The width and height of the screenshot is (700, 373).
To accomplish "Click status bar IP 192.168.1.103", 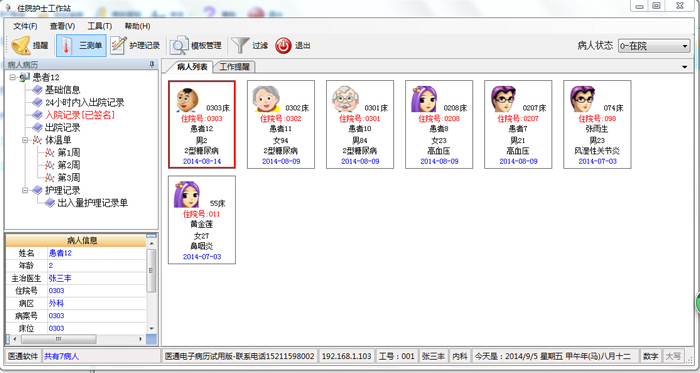I will click(346, 356).
